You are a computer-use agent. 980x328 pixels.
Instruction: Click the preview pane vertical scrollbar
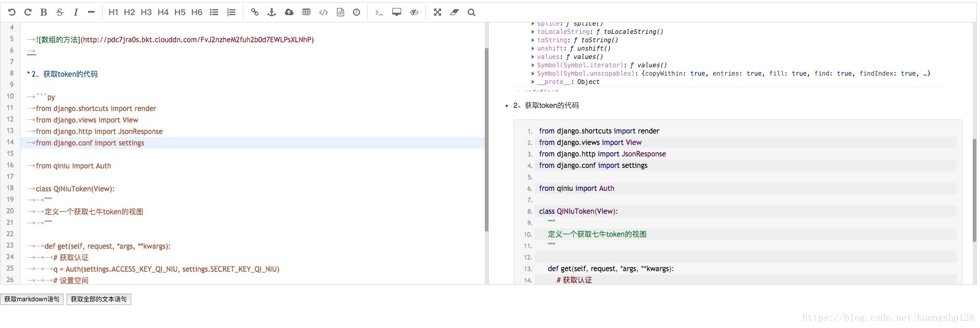pyautogui.click(x=974, y=190)
